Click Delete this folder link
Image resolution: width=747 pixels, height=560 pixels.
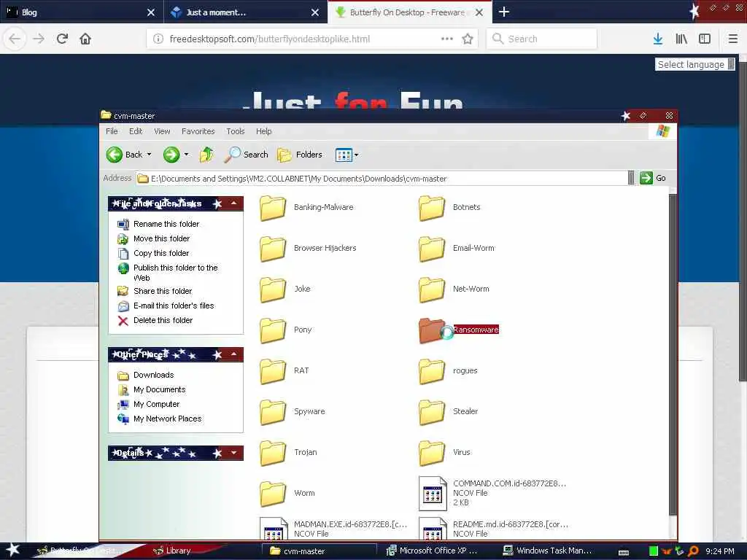pos(163,321)
